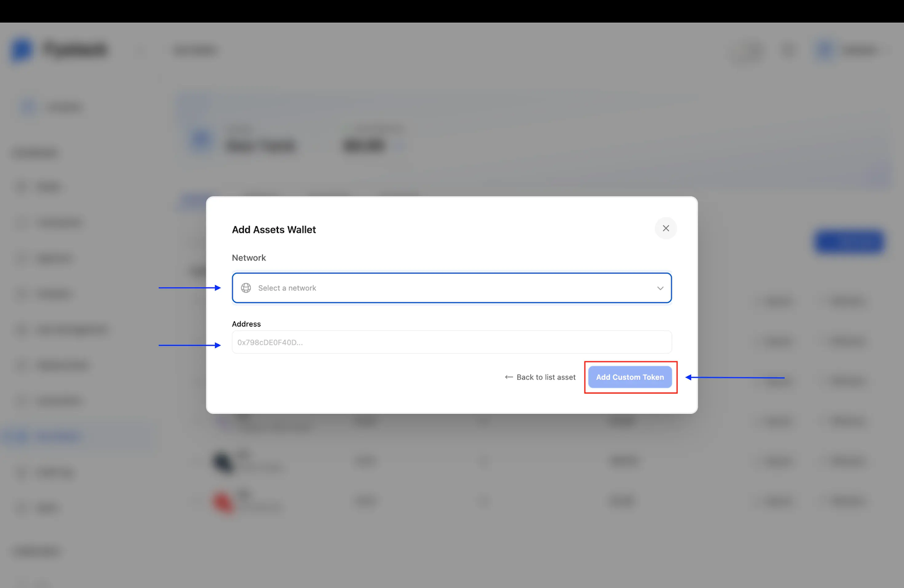
Task: Click the red token icon in the asset table
Action: click(x=222, y=501)
